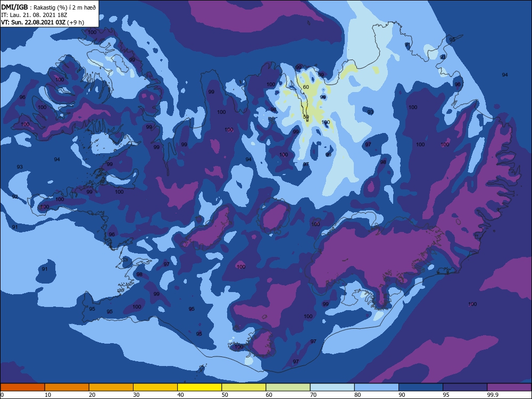
Task: Click the legend tick label "50"
Action: tap(225, 395)
